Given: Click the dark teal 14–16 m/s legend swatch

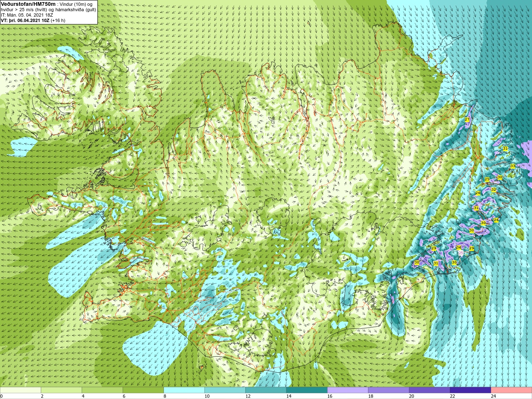Looking at the screenshot, I should (307, 390).
